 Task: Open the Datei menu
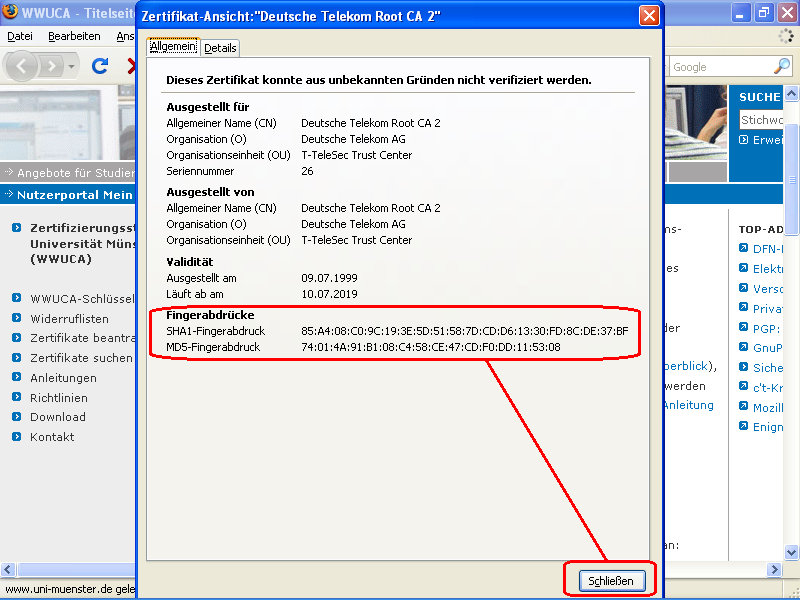[x=20, y=36]
